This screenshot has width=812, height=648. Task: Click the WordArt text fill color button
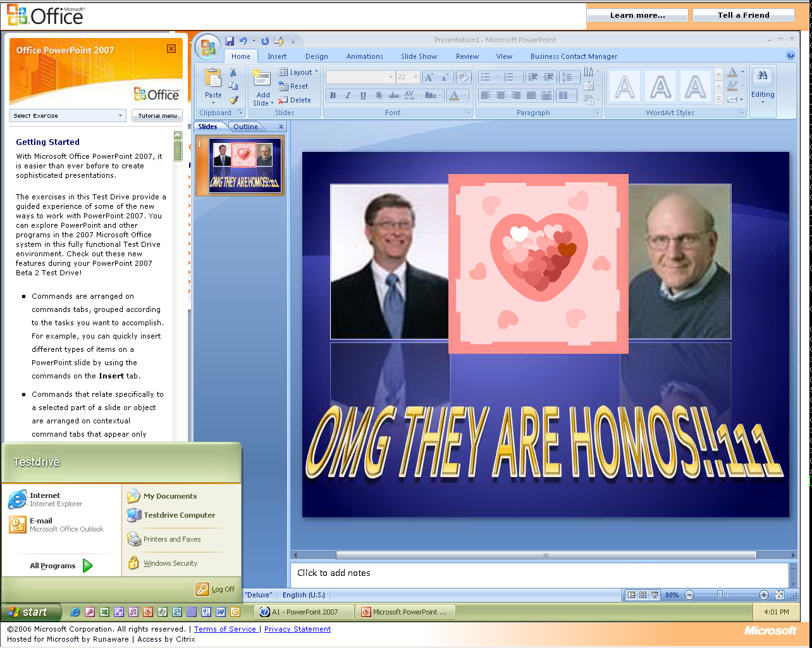tap(732, 72)
